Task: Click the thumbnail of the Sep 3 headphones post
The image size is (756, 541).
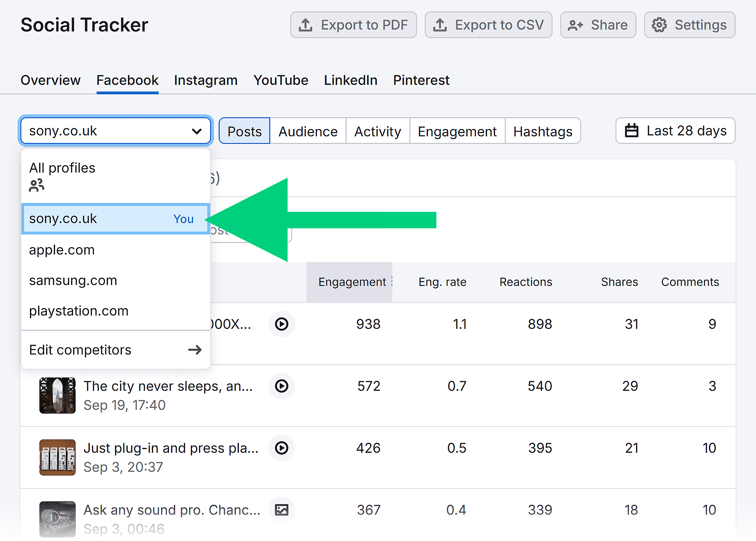Action: click(x=57, y=519)
